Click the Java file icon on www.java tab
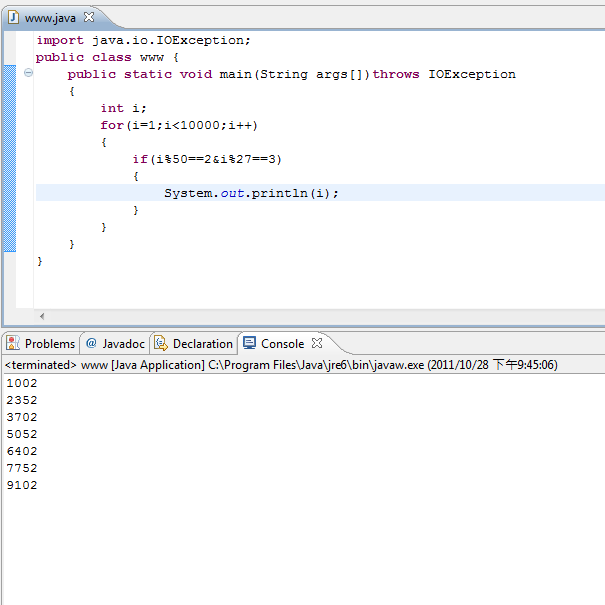Screen dimensions: 605x605 tap(14, 17)
